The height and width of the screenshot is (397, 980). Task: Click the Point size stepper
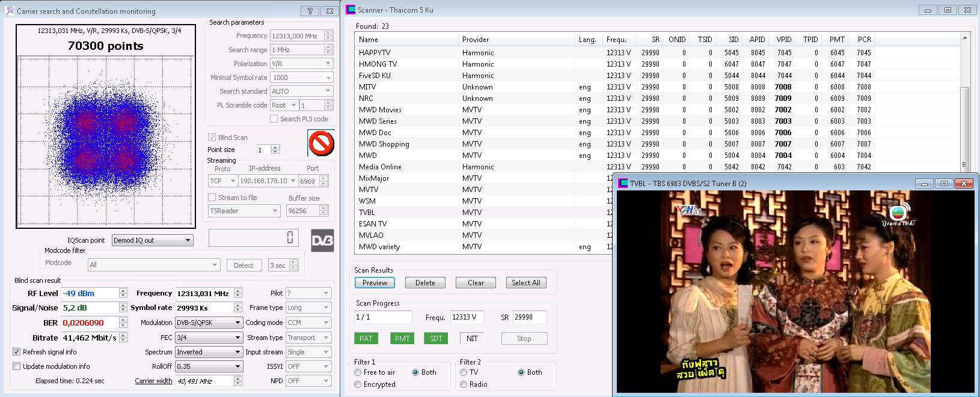point(275,150)
